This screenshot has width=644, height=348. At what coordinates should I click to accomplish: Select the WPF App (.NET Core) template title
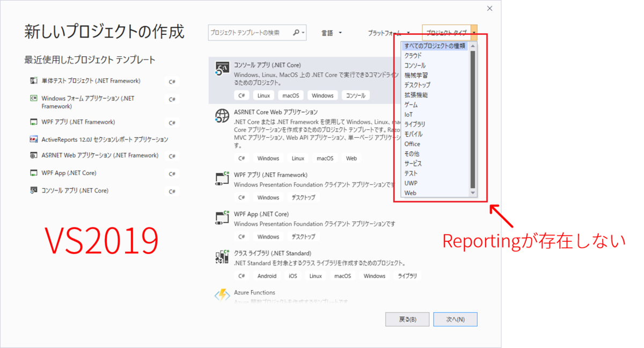pyautogui.click(x=261, y=214)
